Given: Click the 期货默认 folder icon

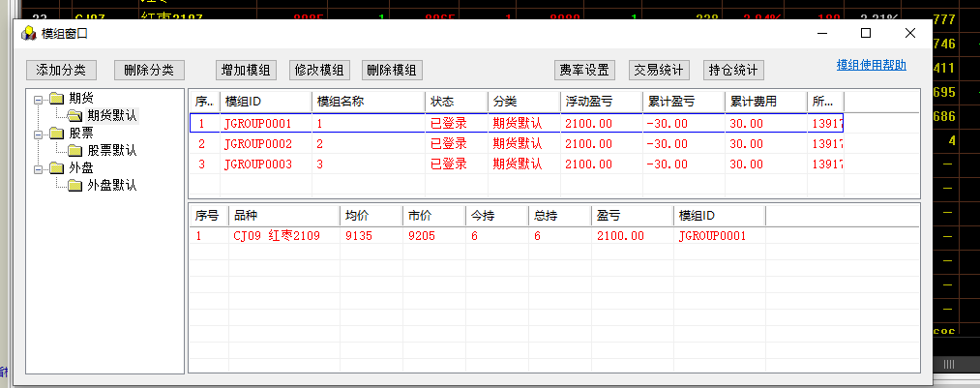Looking at the screenshot, I should click(x=75, y=115).
